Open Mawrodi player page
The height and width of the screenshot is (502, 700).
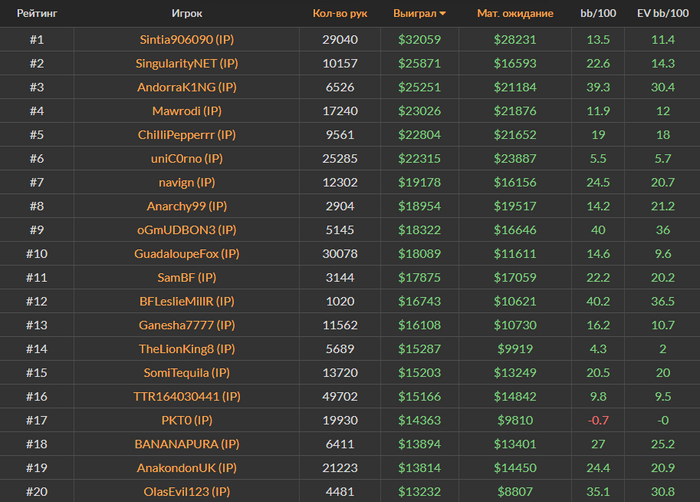coord(187,111)
